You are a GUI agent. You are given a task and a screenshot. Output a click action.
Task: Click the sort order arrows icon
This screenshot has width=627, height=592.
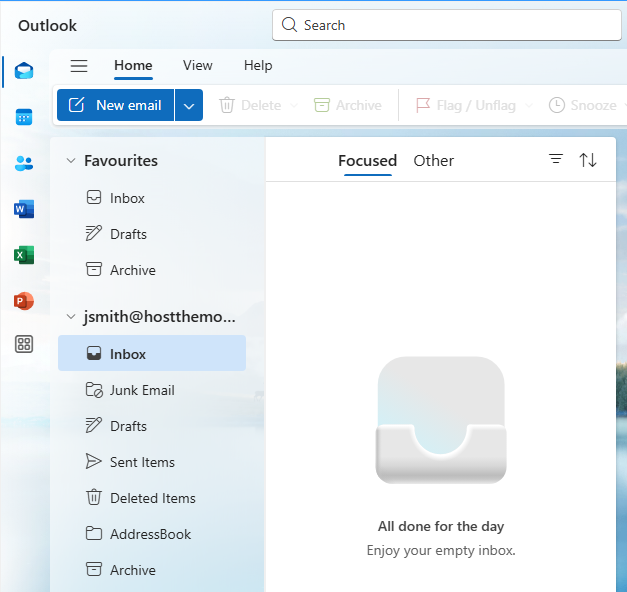pos(588,160)
